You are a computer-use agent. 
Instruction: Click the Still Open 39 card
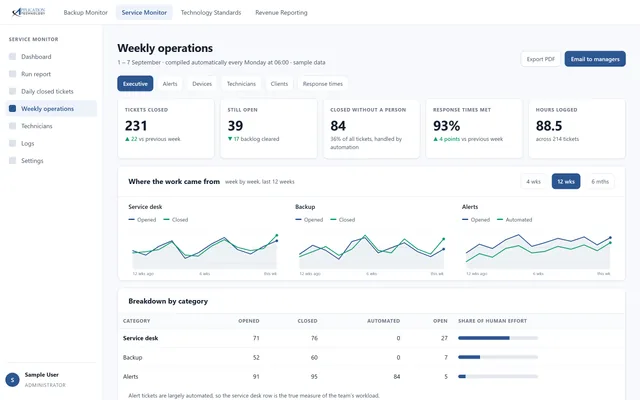pyautogui.click(x=269, y=129)
